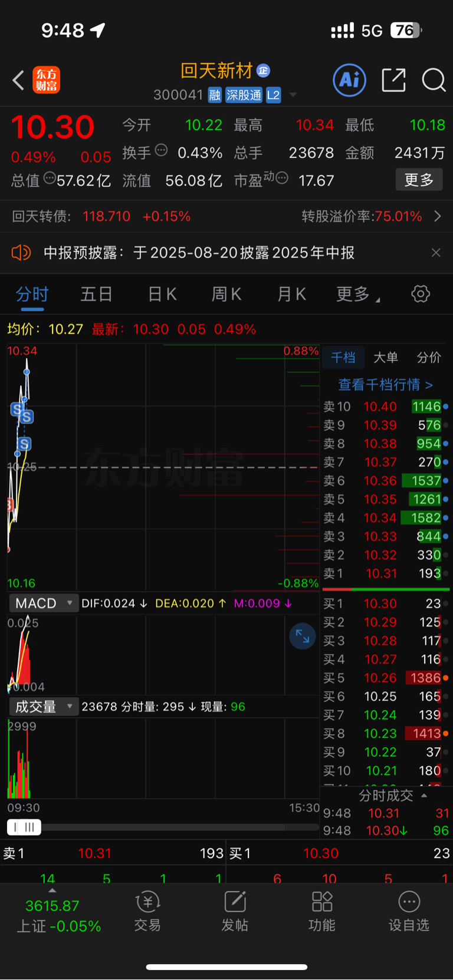Dismiss the 中报预披露 notice with X
Viewport: 453px width, 980px height.
coord(436,253)
